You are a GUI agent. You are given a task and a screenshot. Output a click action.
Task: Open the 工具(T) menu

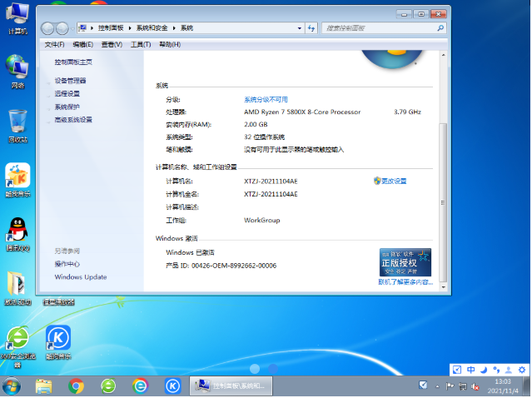click(140, 44)
